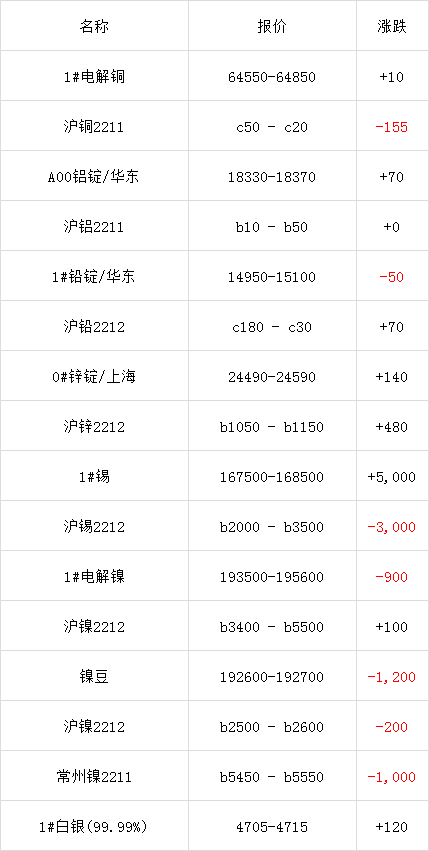Click the 涨跌 column header
The width and height of the screenshot is (429, 851).
click(x=392, y=27)
